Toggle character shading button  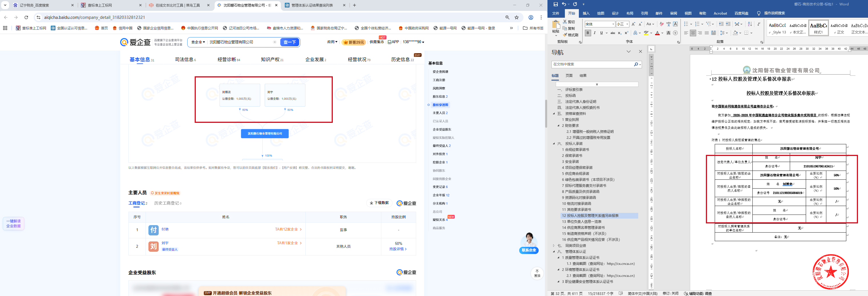pyautogui.click(x=668, y=33)
